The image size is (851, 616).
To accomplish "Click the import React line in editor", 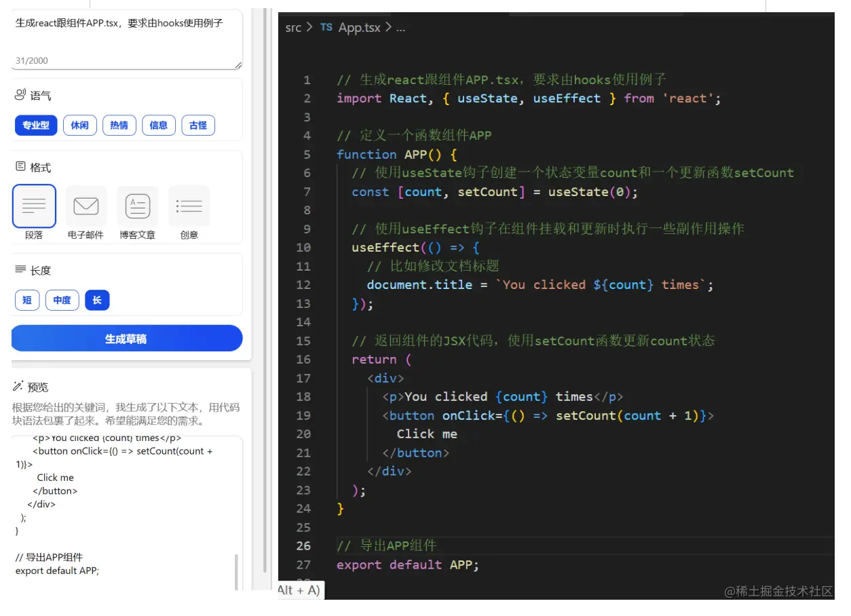I will 529,98.
